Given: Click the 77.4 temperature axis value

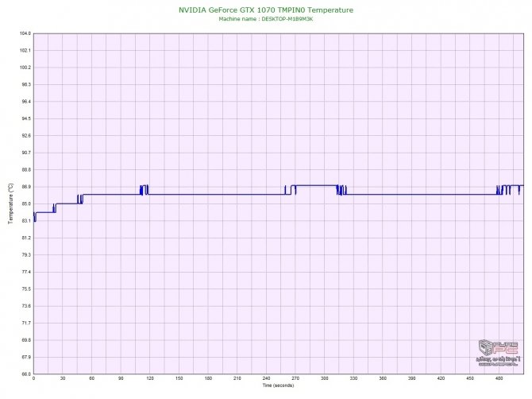Looking at the screenshot, I should [26, 272].
